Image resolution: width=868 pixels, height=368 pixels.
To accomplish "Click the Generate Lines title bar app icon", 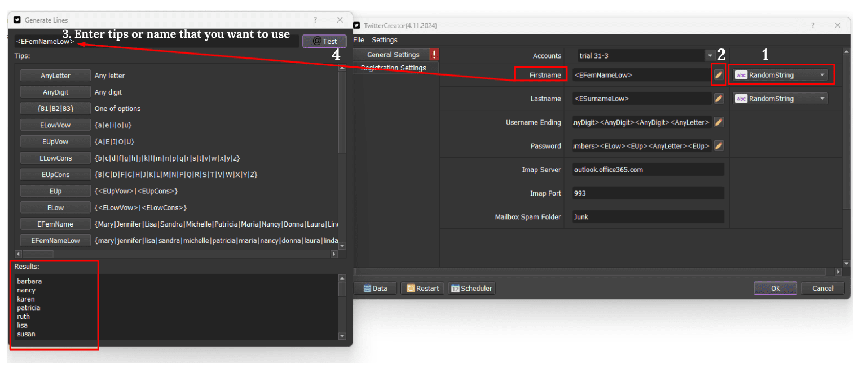I will click(17, 20).
